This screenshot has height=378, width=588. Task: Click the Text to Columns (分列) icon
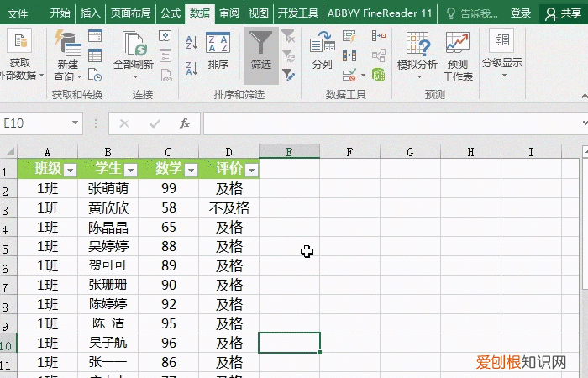point(322,42)
